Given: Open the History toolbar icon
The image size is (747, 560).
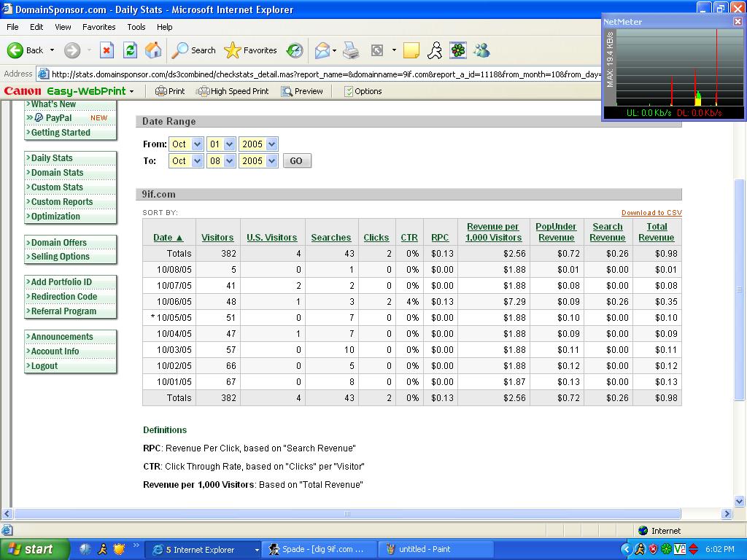Looking at the screenshot, I should point(295,50).
